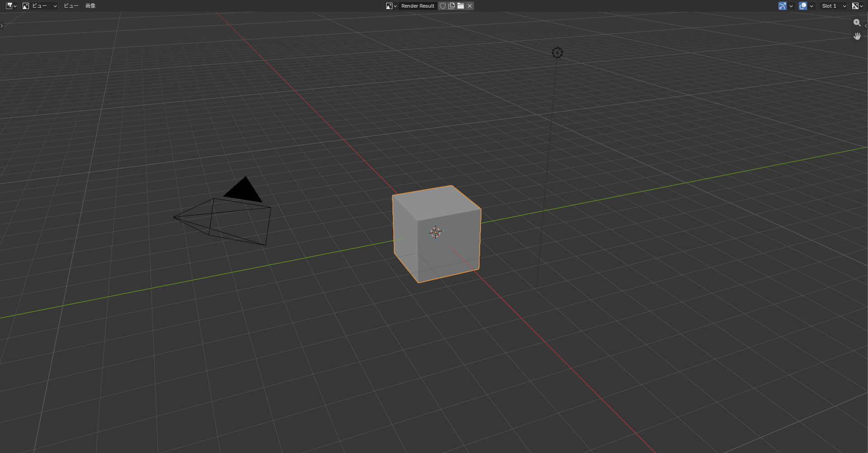Open the ビュー mode dropdown
The width and height of the screenshot is (868, 453).
point(40,6)
